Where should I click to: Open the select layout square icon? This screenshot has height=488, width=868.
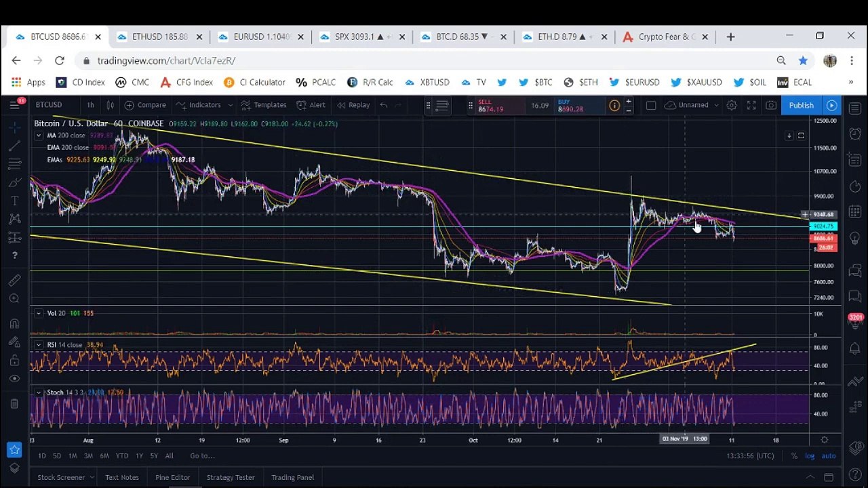[651, 105]
